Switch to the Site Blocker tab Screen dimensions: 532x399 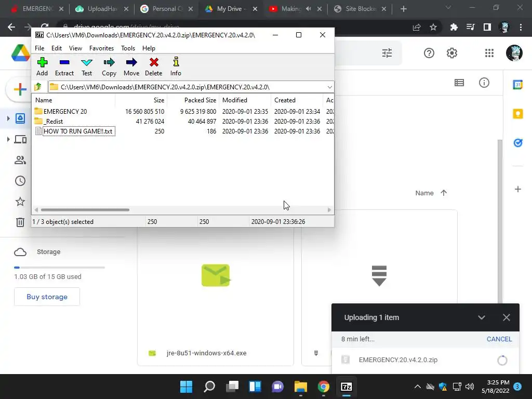tap(361, 9)
